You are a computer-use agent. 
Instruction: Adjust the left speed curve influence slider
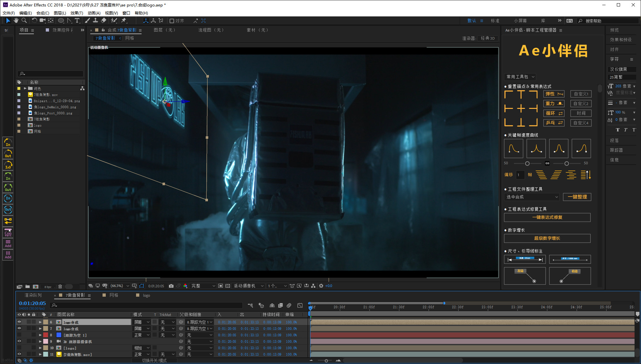(527, 163)
